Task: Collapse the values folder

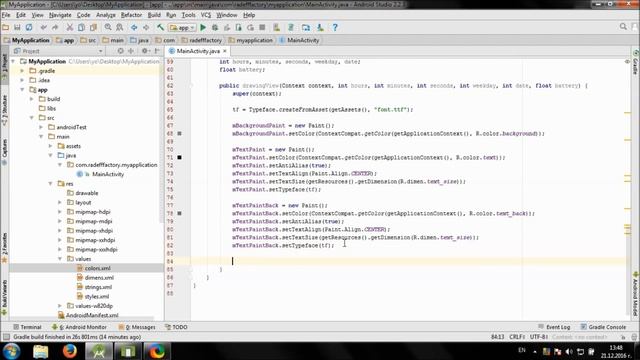Action: pyautogui.click(x=60, y=259)
